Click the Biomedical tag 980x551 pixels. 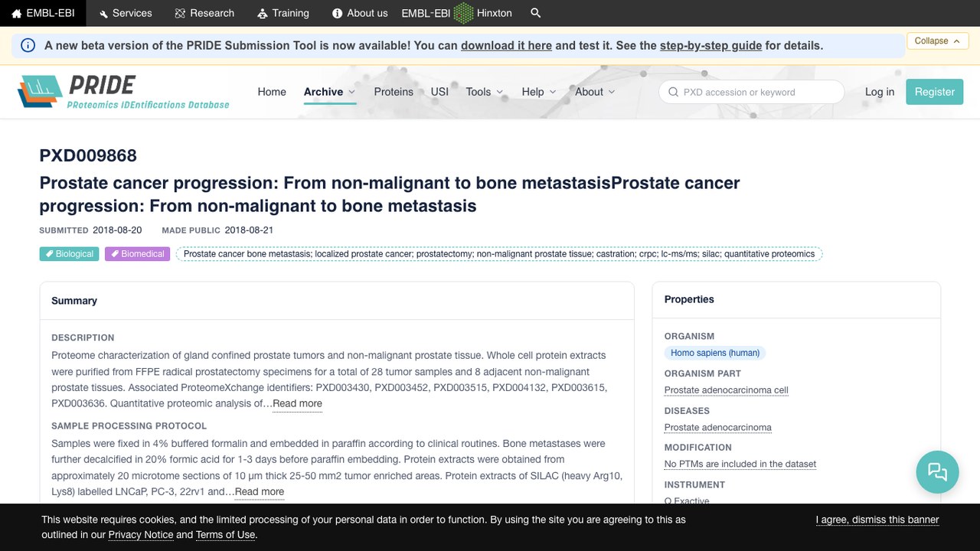click(137, 254)
